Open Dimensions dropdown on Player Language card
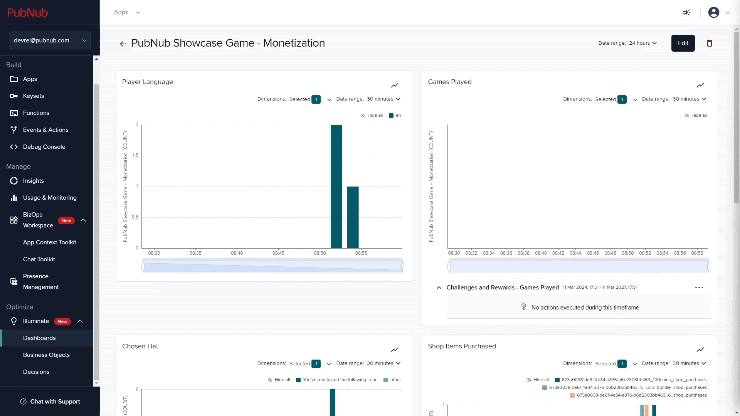 294,100
